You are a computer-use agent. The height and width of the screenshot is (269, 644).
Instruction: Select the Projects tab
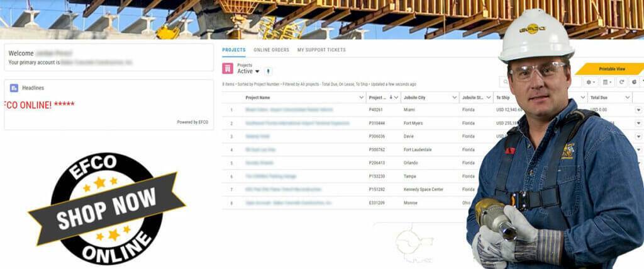(234, 50)
